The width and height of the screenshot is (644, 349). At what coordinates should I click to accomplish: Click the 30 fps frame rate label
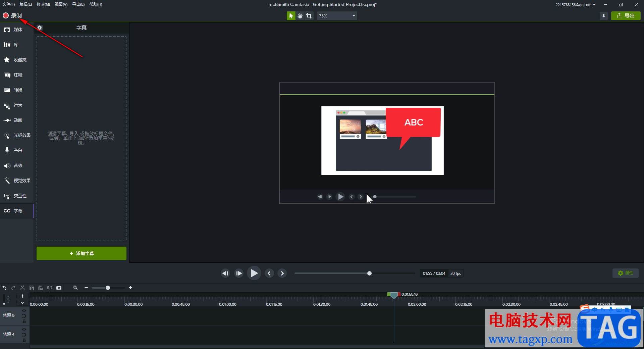click(455, 273)
